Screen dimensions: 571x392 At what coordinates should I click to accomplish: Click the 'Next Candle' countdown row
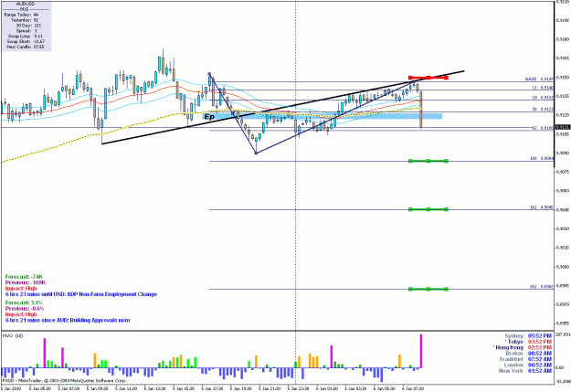[x=26, y=47]
